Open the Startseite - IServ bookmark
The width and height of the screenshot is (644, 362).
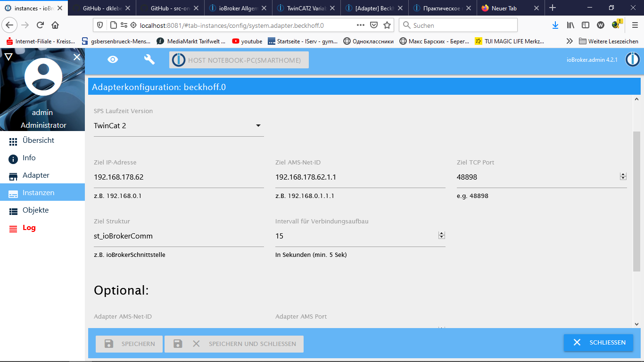tap(303, 41)
